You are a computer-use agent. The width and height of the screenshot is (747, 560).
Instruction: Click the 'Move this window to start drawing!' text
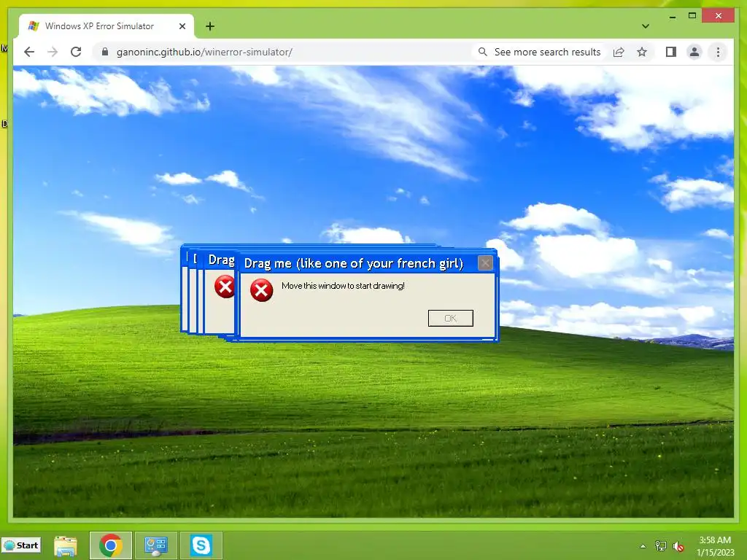click(343, 286)
